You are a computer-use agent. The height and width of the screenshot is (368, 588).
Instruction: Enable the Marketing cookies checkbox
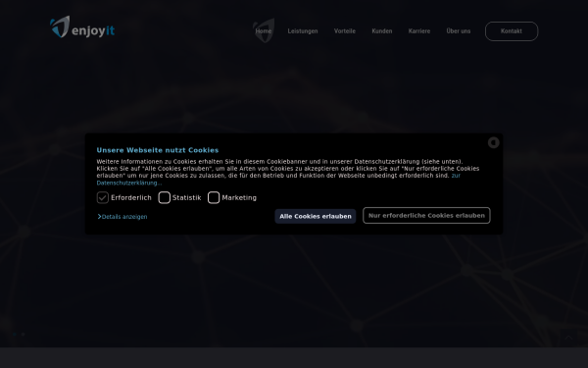[214, 197]
